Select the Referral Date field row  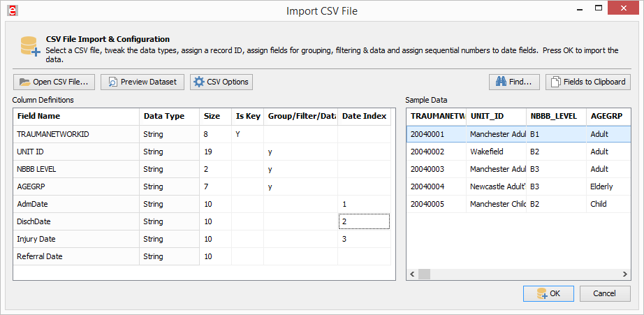coord(75,256)
